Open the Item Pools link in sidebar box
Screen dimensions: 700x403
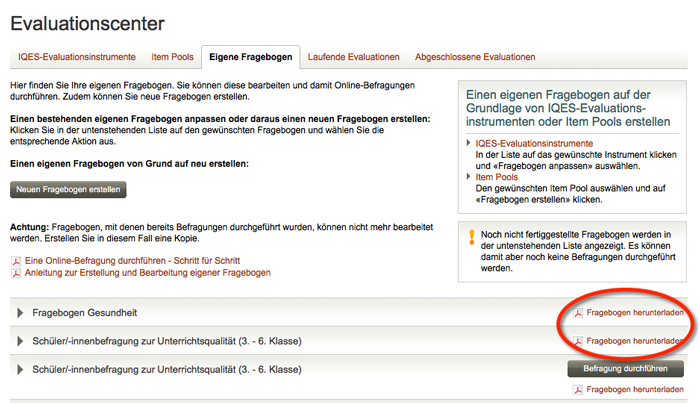496,177
